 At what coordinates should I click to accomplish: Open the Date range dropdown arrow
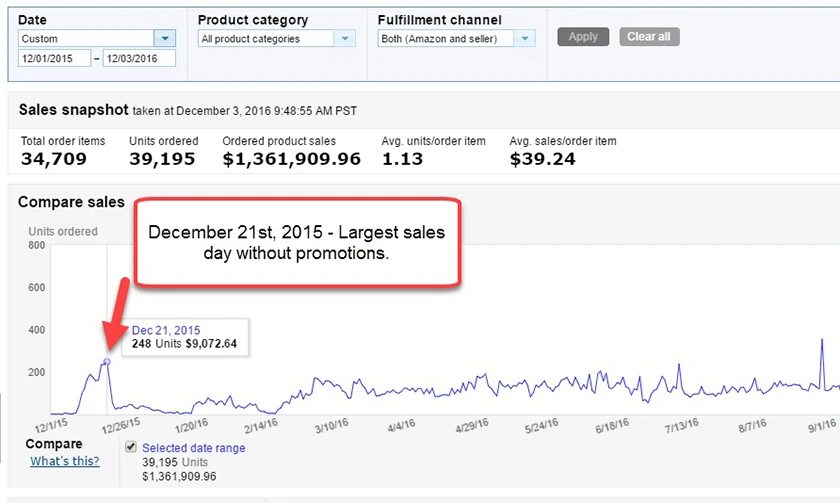tap(165, 39)
